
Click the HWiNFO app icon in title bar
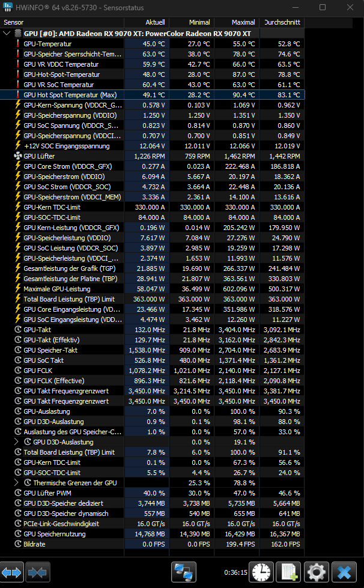(x=7, y=7)
